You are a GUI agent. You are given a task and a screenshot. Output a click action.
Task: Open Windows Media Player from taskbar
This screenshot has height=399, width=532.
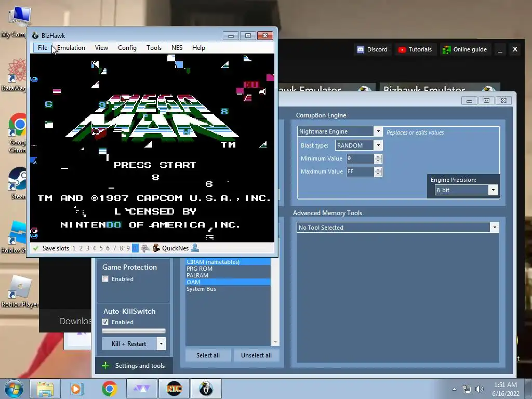click(x=76, y=389)
